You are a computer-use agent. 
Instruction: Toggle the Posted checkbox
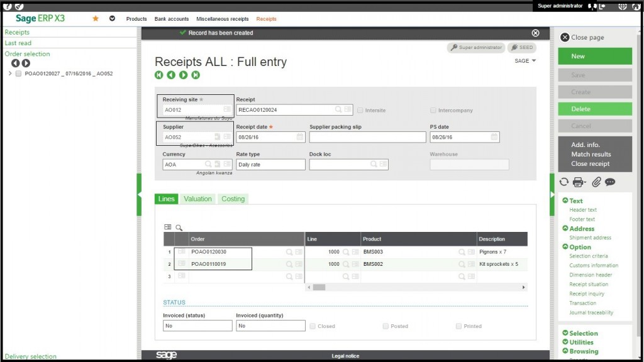point(386,326)
